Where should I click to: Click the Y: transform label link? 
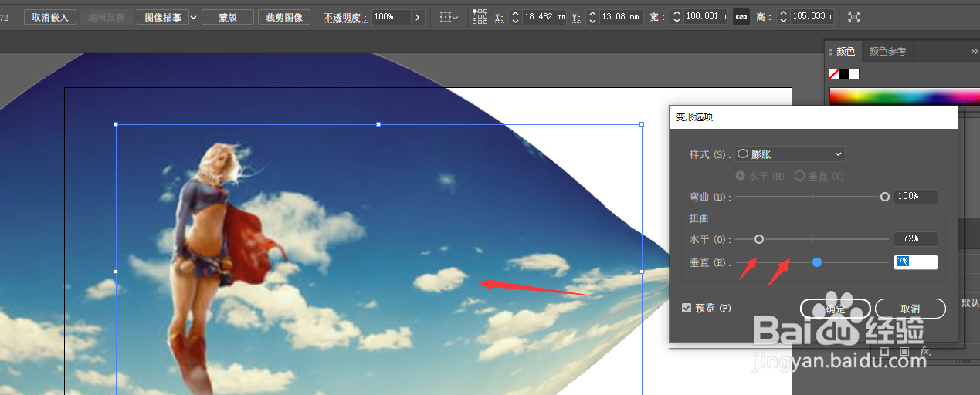pyautogui.click(x=576, y=17)
